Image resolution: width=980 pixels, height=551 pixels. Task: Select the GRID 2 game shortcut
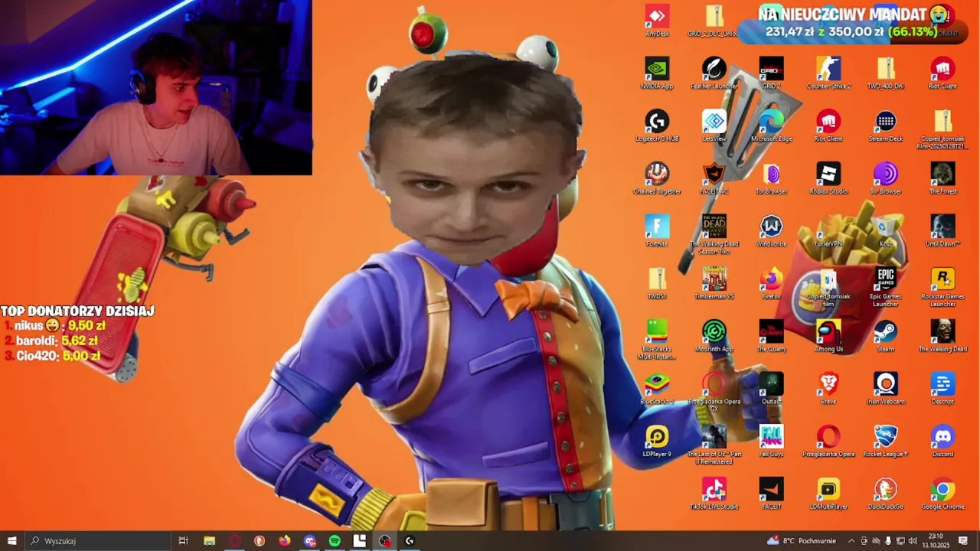771,73
